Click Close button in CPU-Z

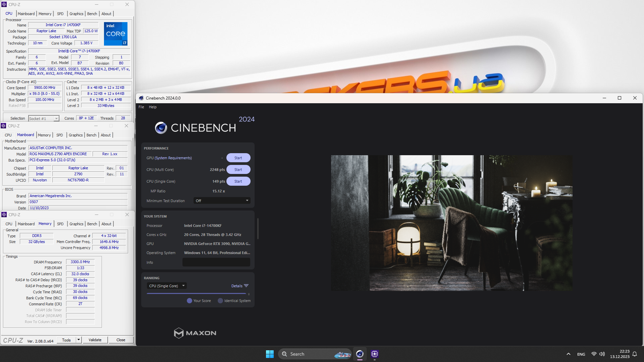121,340
